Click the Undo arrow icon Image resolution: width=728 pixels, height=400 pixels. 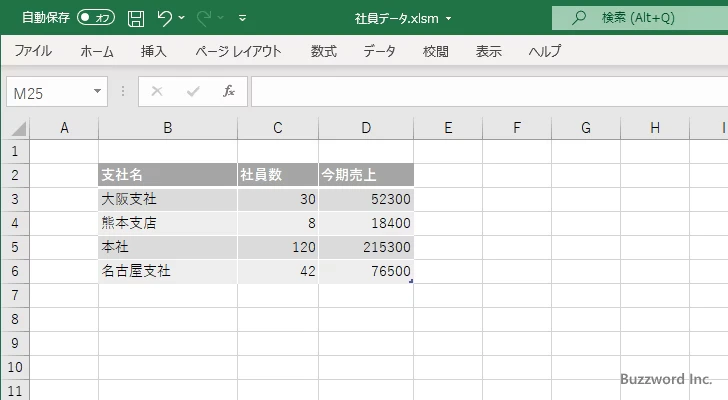(x=164, y=19)
